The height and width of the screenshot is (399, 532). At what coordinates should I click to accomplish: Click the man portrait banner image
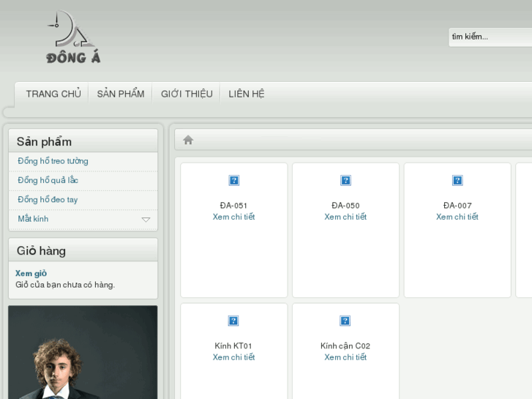83,352
